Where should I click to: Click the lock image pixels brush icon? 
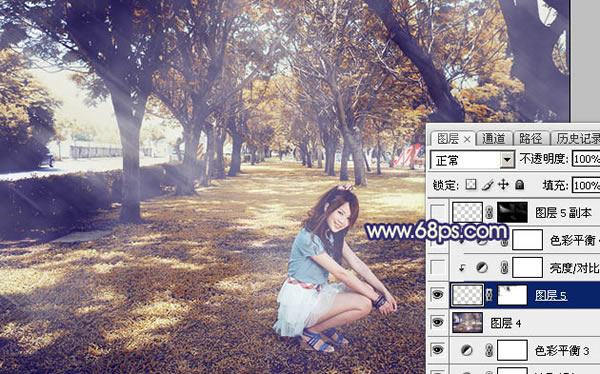pyautogui.click(x=487, y=185)
